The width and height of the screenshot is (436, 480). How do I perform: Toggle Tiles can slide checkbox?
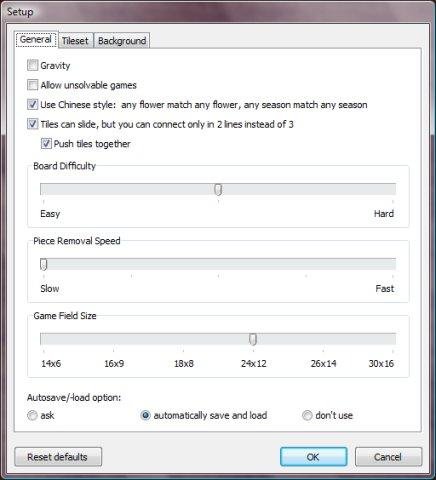[x=32, y=124]
